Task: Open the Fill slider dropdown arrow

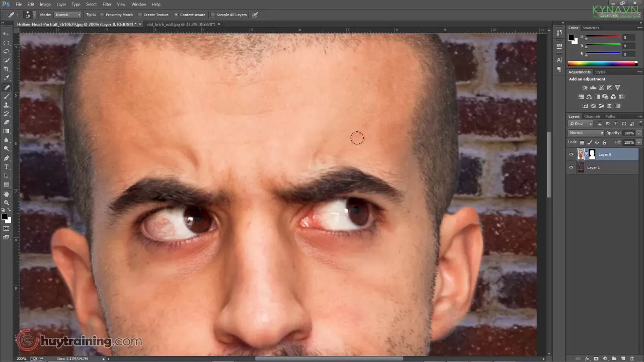Action: (x=638, y=142)
